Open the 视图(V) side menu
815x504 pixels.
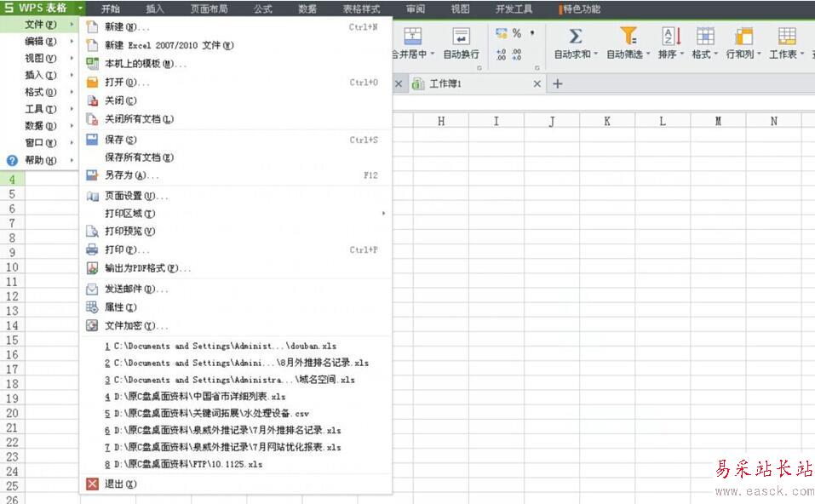(39, 58)
